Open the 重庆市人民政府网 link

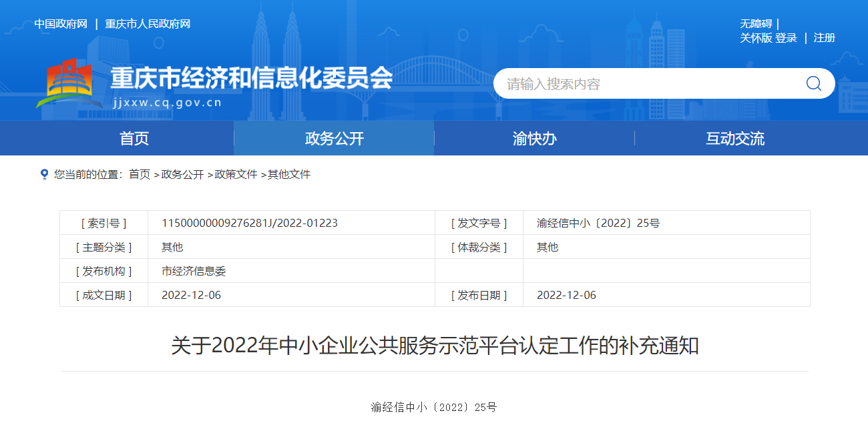[148, 24]
